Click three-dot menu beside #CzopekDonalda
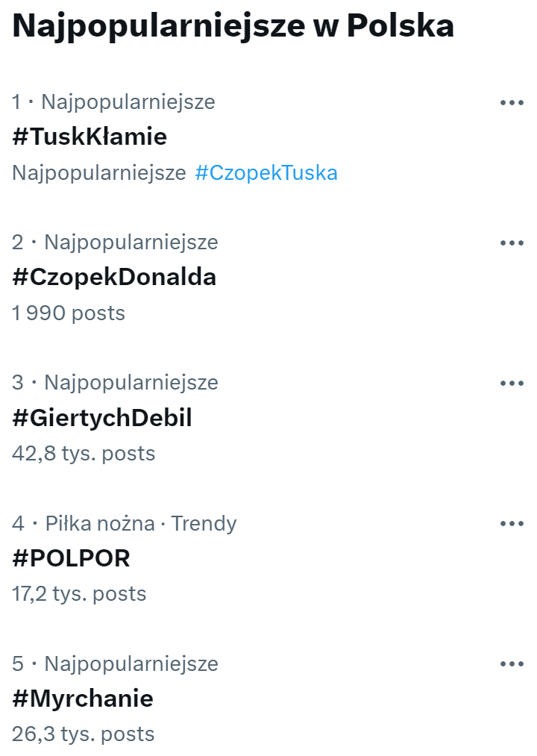This screenshot has height=756, width=537. 512,243
